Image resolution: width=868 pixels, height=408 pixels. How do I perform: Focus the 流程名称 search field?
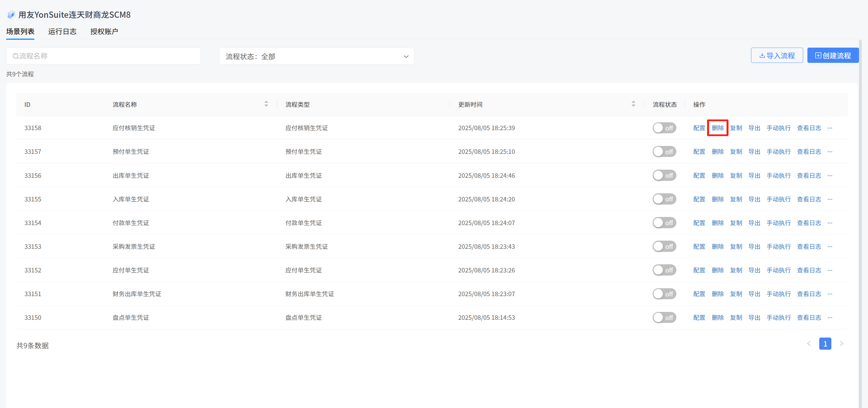point(103,56)
